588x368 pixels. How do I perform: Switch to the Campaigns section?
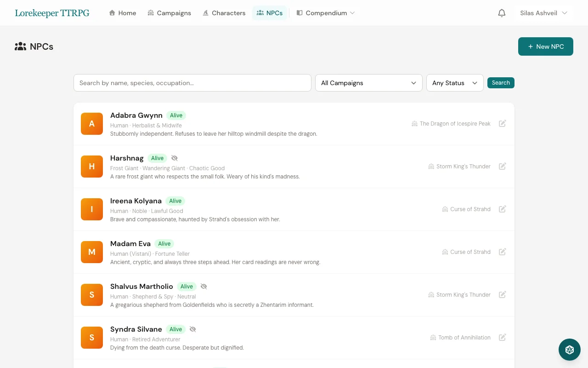[x=169, y=13]
